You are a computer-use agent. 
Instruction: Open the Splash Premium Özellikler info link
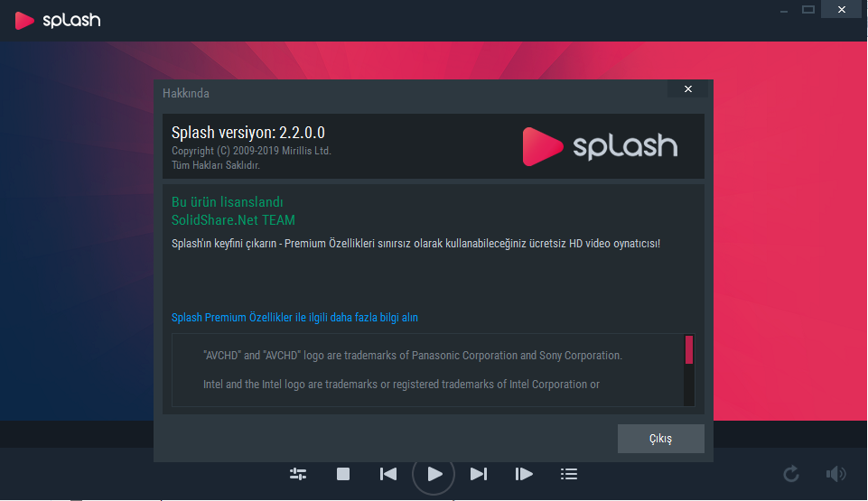(294, 318)
